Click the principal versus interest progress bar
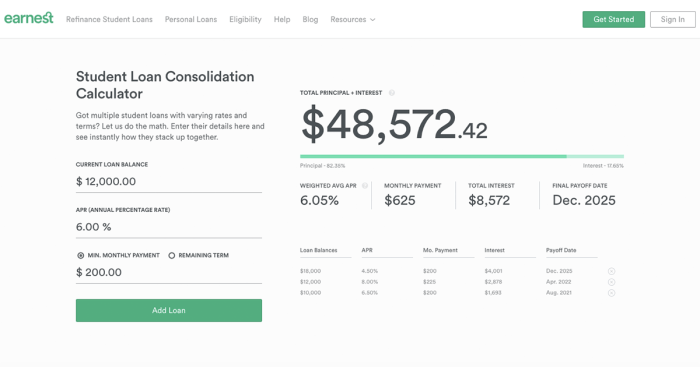 pyautogui.click(x=462, y=157)
